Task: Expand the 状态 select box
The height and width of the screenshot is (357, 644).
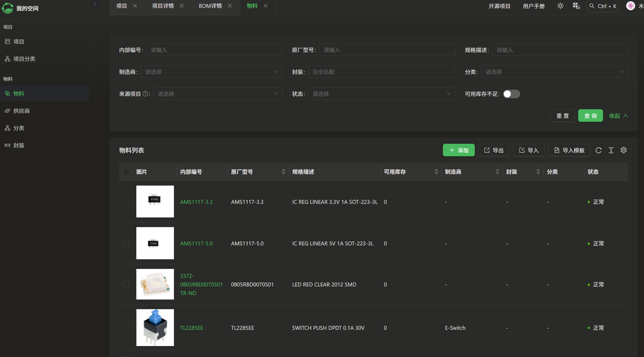Action: 382,94
